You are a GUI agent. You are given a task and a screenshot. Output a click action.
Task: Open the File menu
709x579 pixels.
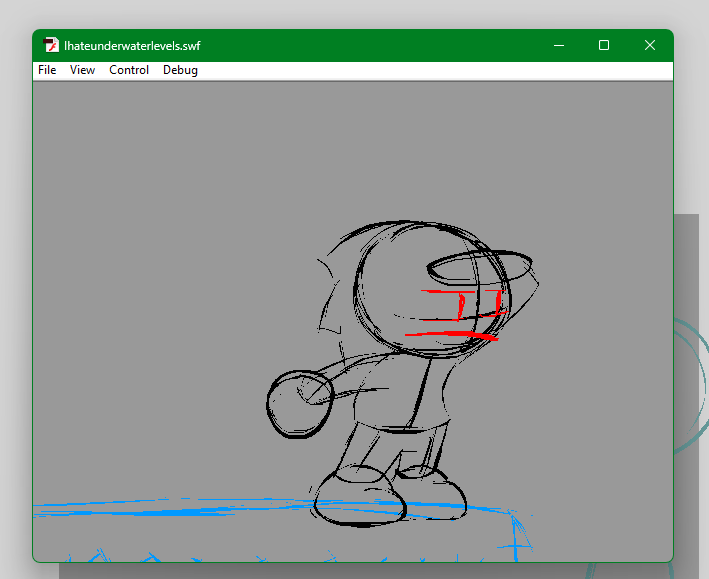click(x=47, y=70)
